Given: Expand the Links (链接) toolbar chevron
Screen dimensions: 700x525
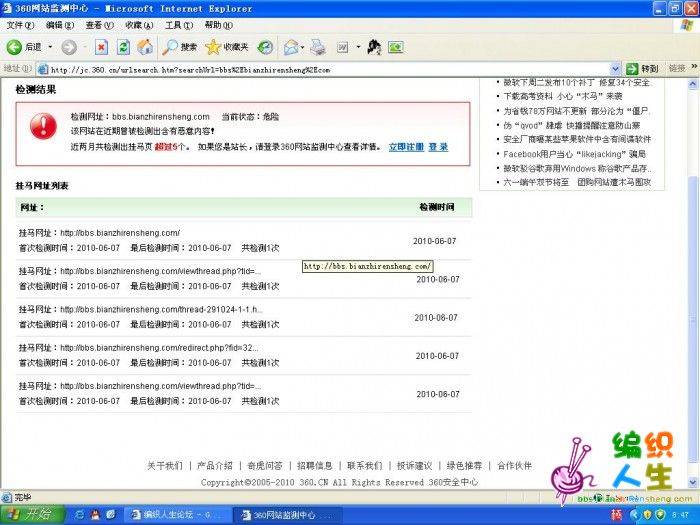Looking at the screenshot, I should coord(694,67).
